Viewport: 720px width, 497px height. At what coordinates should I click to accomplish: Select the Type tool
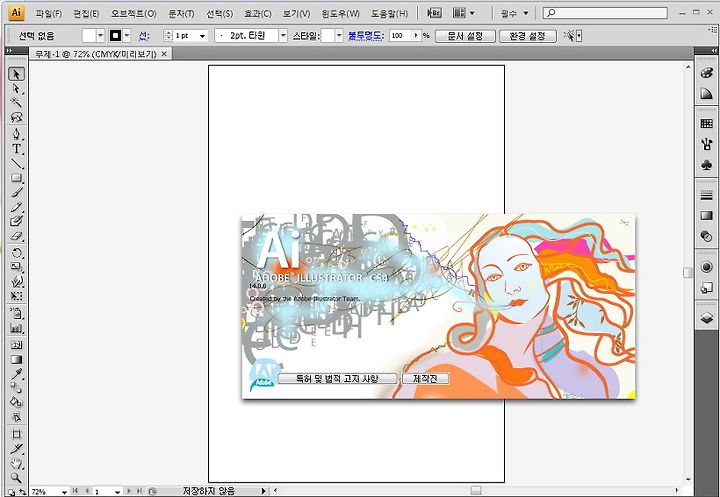[16, 149]
